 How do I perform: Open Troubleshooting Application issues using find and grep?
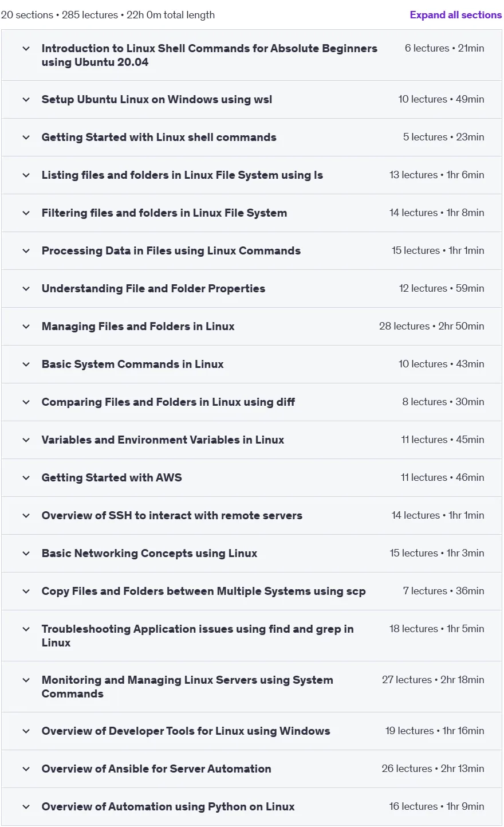(198, 636)
